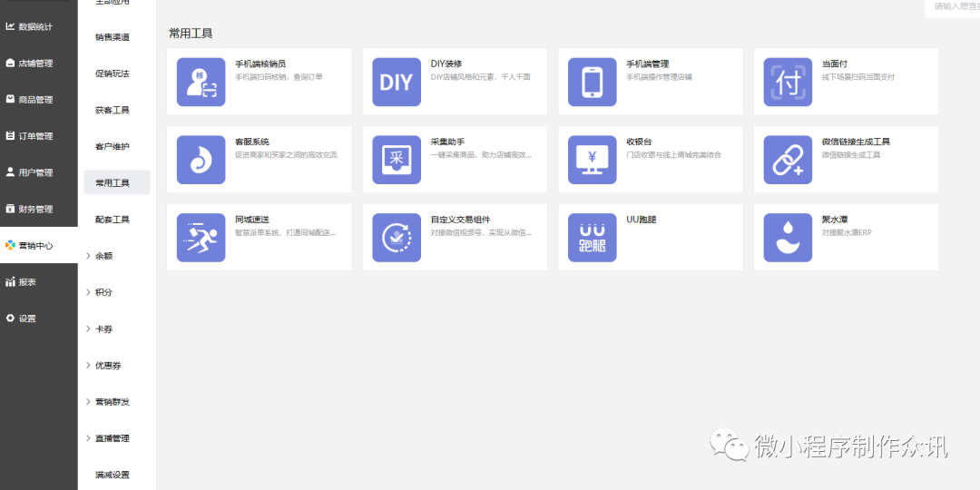Open the 聚水潭 ERP icon
Screen dimensions: 980x490
tap(788, 238)
